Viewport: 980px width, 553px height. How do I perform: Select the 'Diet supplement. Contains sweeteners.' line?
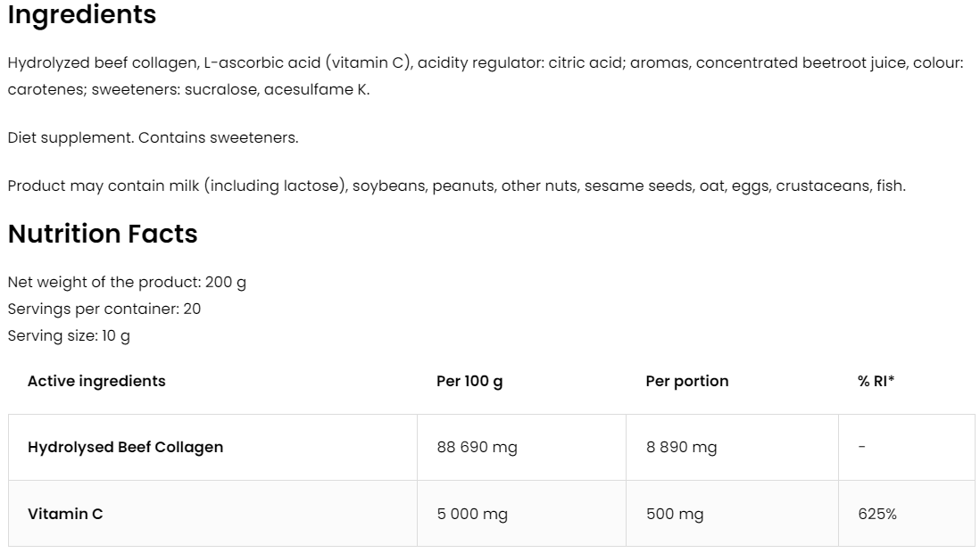pyautogui.click(x=153, y=138)
